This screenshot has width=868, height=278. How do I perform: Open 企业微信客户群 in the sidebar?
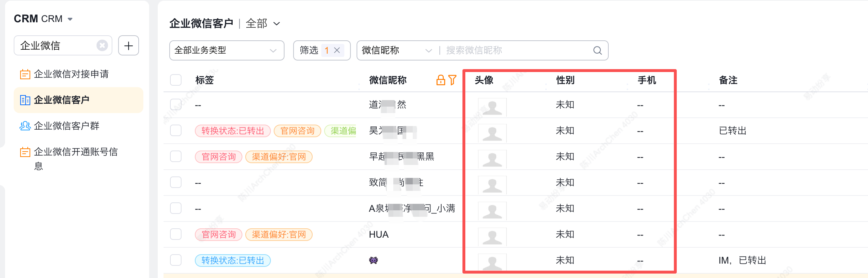(66, 126)
